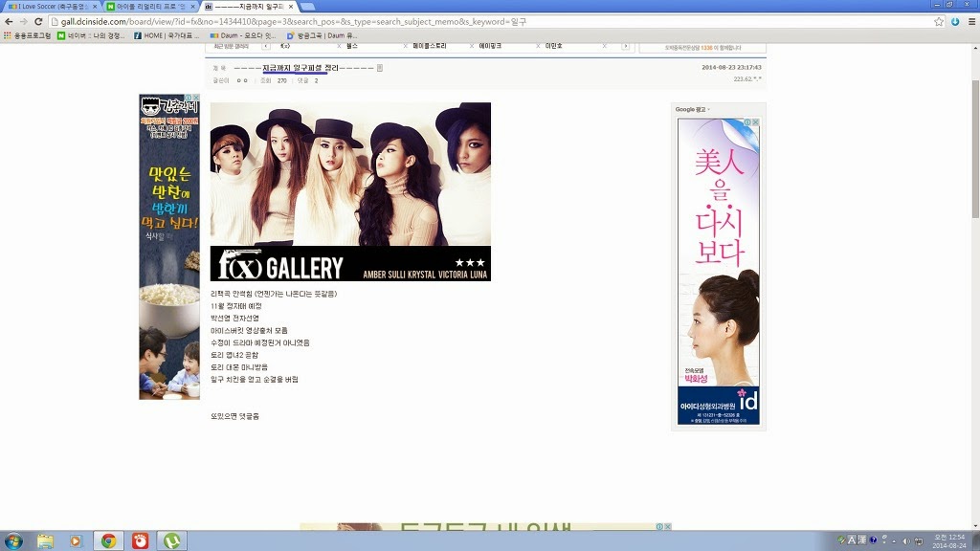
Task: Open the red camera app in taskbar
Action: [140, 541]
